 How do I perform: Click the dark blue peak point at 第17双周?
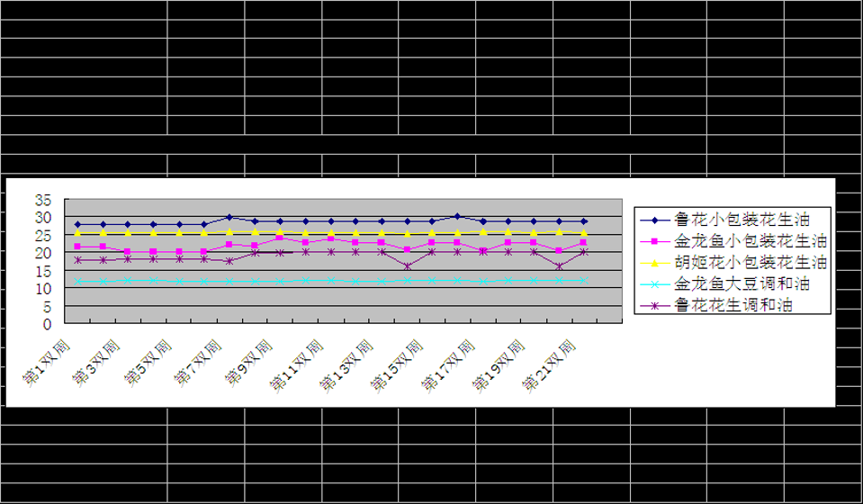click(x=457, y=216)
